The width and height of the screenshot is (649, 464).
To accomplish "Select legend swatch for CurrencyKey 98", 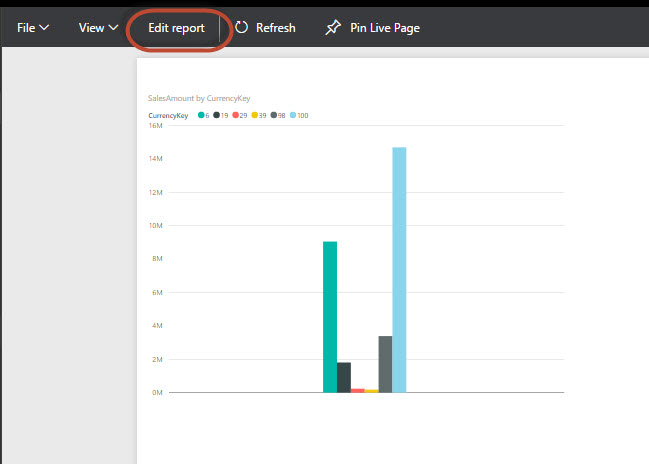I will 273,116.
